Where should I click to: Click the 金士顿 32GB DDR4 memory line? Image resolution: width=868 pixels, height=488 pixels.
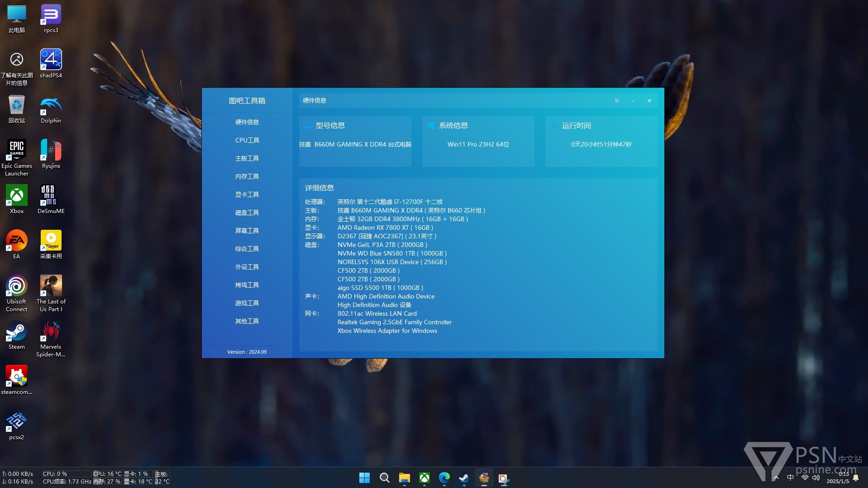coord(403,219)
